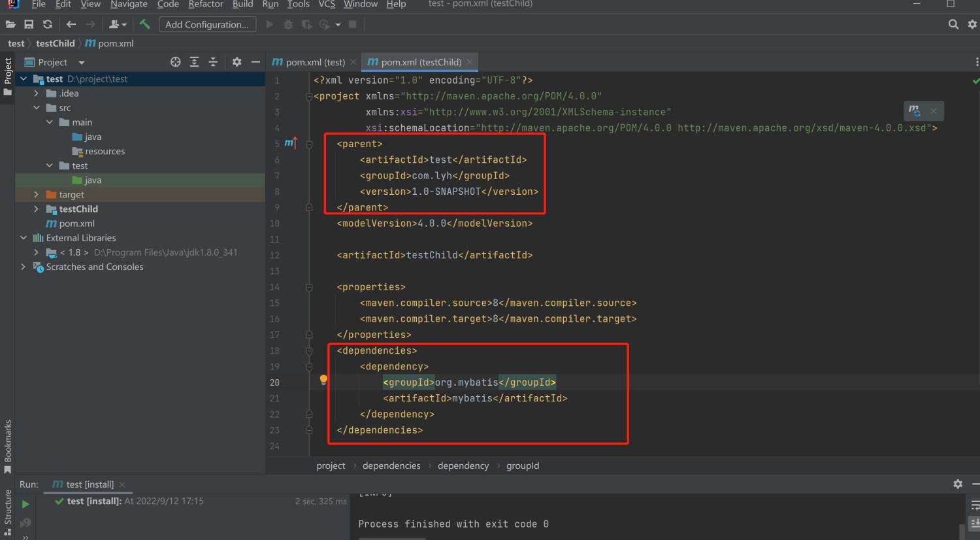
Task: Open the Project view dropdown
Action: [82, 63]
